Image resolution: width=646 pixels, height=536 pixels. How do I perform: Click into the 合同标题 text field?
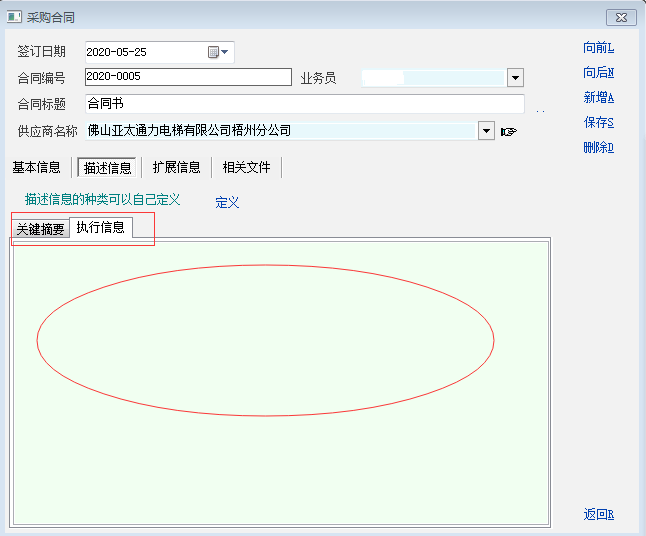[303, 104]
